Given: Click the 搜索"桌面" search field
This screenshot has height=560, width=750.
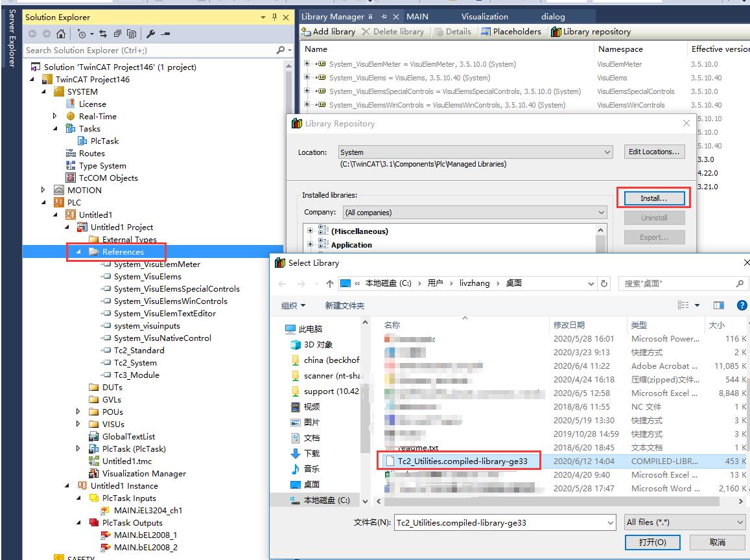Looking at the screenshot, I should point(678,284).
